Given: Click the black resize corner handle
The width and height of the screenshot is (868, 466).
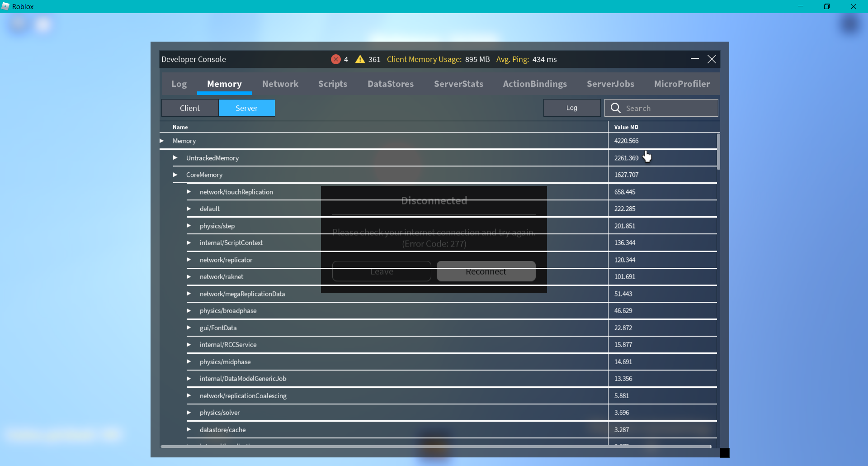Looking at the screenshot, I should (725, 453).
